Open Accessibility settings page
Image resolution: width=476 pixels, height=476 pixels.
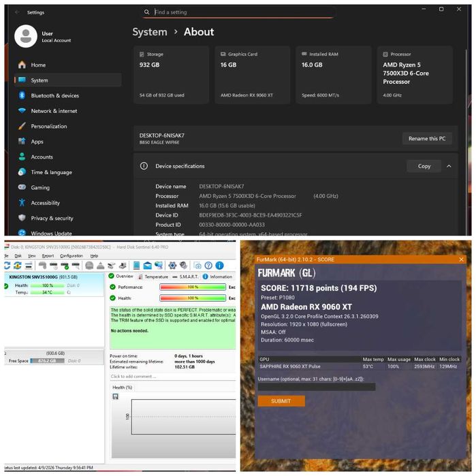tap(67, 203)
